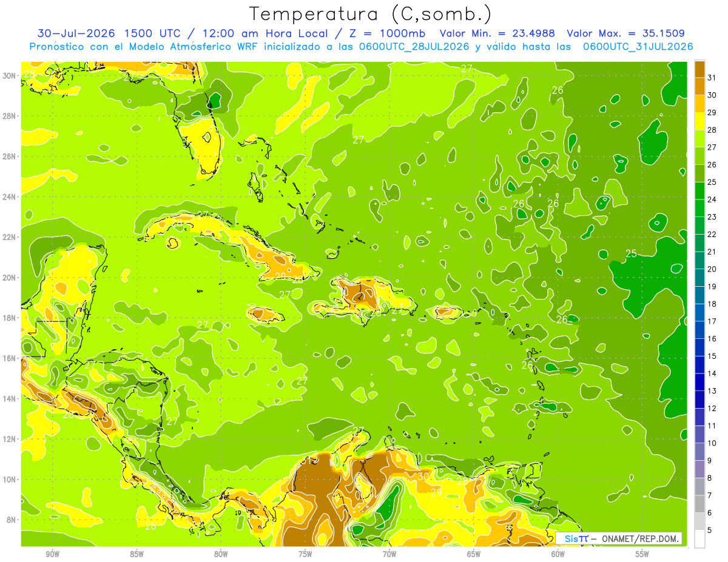This screenshot has width=728, height=562.
Task: Click latitude axis label '28N'
Action: pos(10,116)
